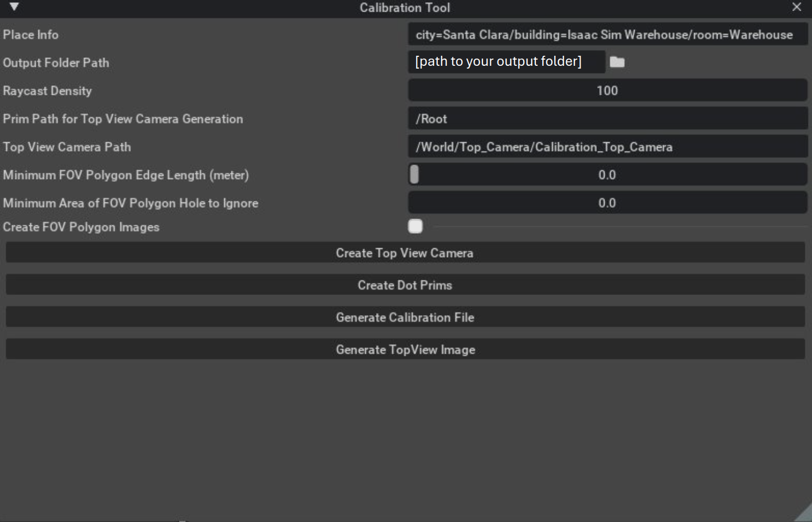
Task: Click the output folder path field
Action: [506, 61]
